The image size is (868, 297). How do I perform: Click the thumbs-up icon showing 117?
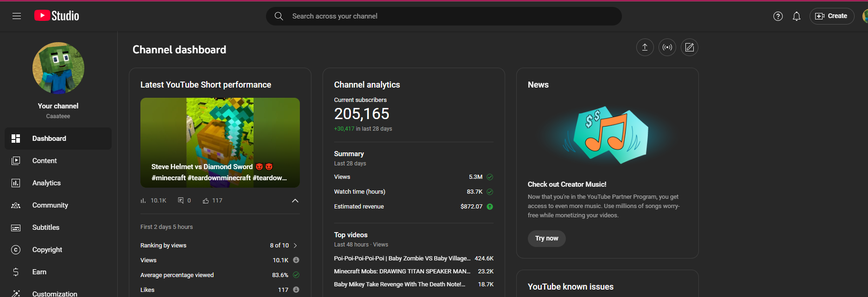[x=206, y=201]
